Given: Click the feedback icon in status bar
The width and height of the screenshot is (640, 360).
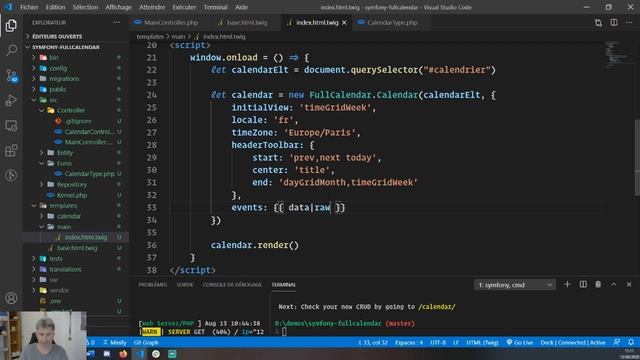Looking at the screenshot, I should [617, 342].
